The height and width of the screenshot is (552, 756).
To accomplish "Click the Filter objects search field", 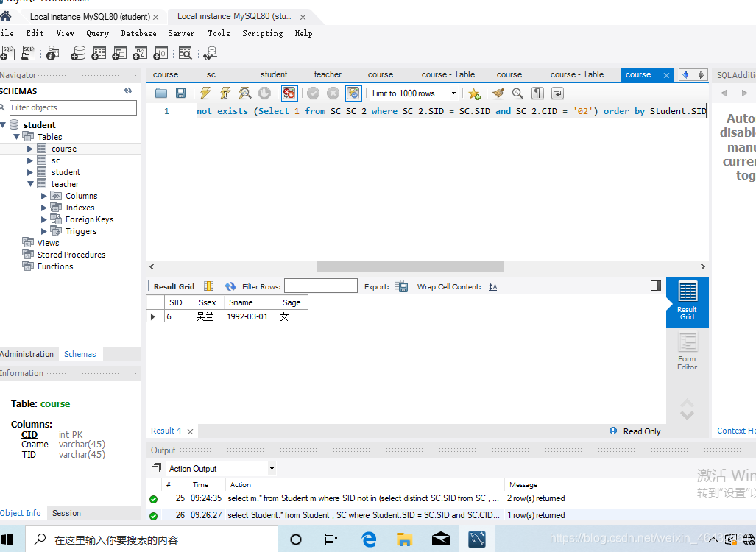I will [73, 107].
